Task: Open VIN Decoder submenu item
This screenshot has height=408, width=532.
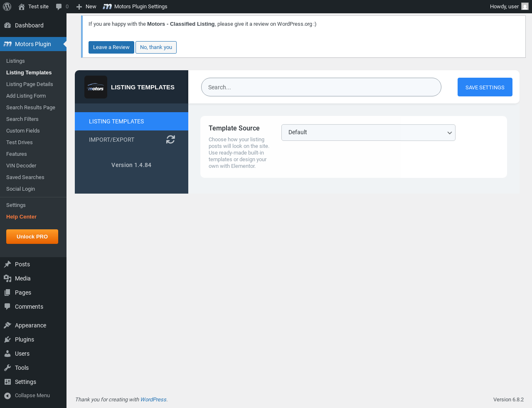Action: click(x=21, y=166)
